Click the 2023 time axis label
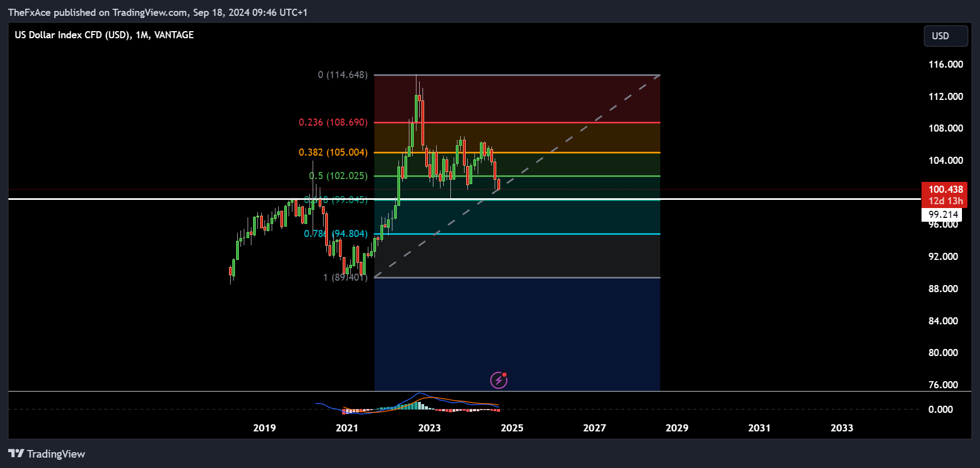 [x=430, y=428]
